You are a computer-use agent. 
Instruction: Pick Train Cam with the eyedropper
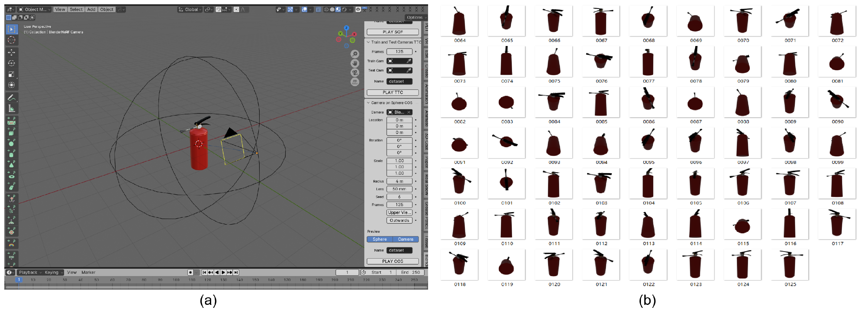408,61
